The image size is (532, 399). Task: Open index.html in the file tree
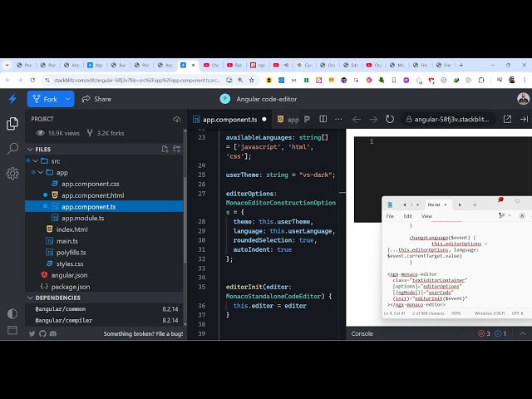(x=71, y=229)
